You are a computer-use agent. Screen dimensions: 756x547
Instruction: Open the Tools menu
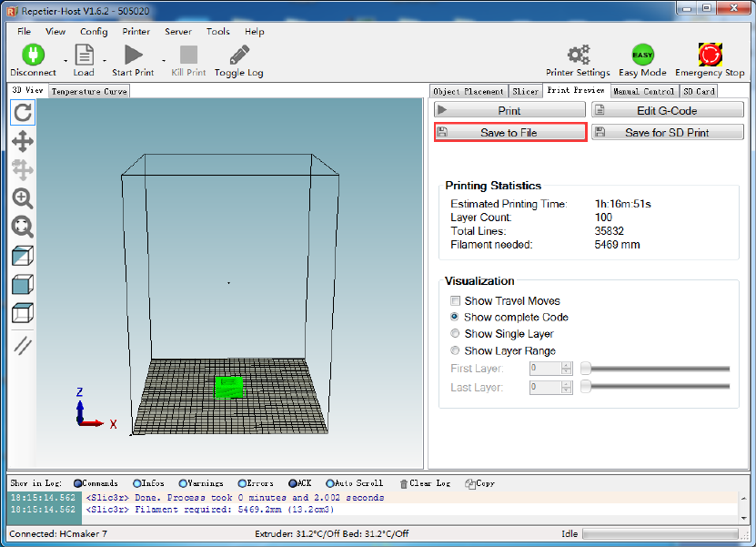(218, 31)
